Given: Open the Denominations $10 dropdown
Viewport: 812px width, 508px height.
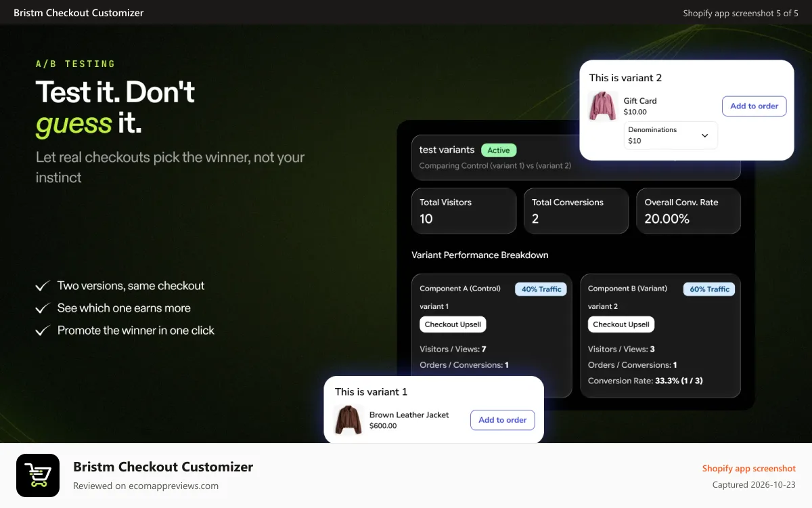Looking at the screenshot, I should pyautogui.click(x=671, y=135).
